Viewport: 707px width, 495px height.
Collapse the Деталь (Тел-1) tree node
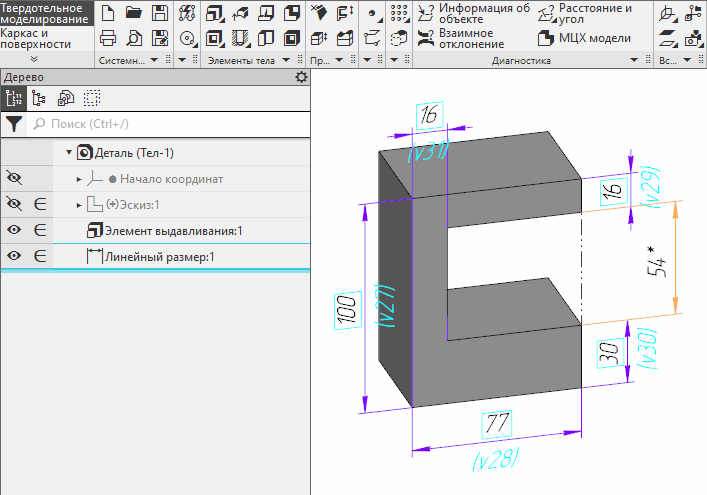[x=69, y=153]
